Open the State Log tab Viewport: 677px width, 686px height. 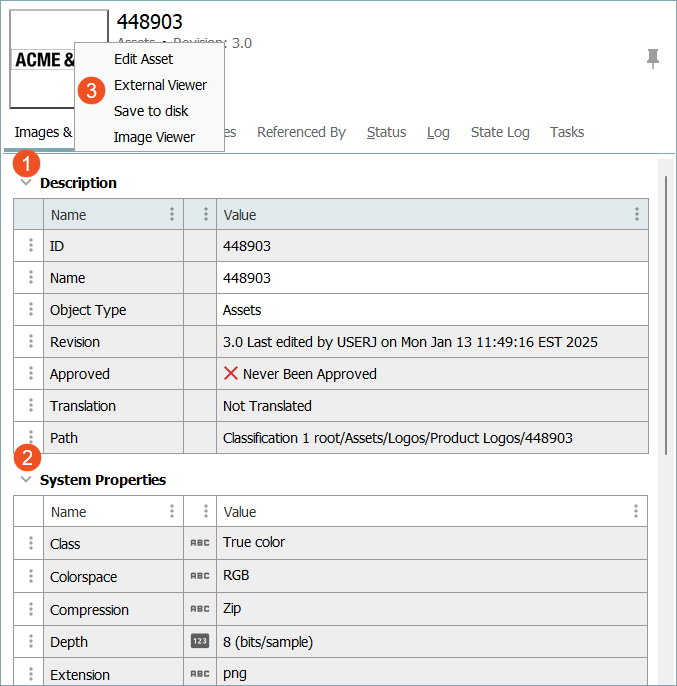(500, 132)
